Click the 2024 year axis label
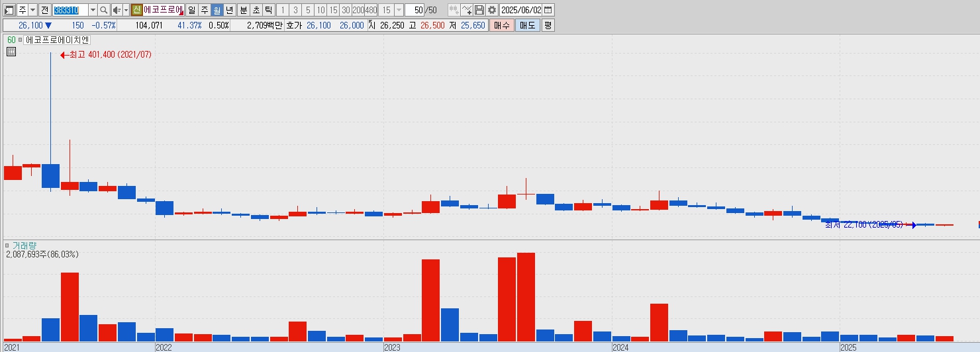 pos(620,347)
